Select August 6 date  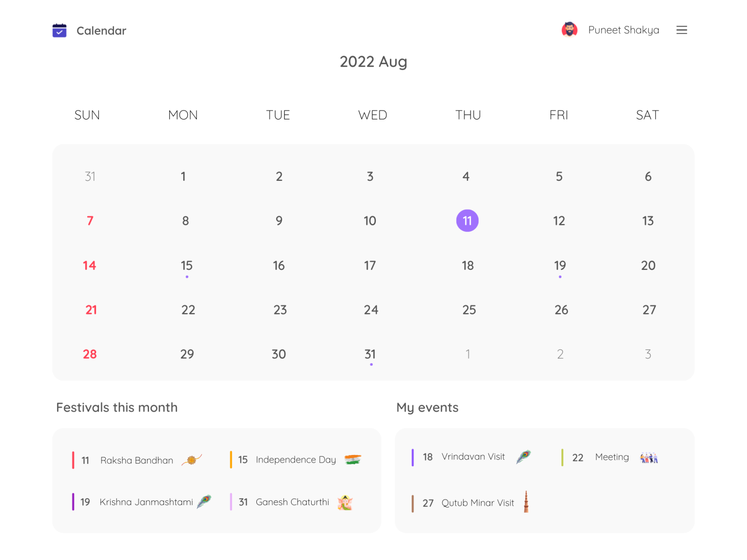[x=648, y=176]
